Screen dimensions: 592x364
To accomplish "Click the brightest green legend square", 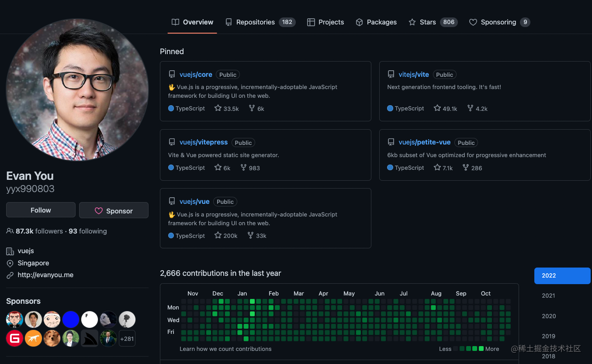I will point(481,349).
